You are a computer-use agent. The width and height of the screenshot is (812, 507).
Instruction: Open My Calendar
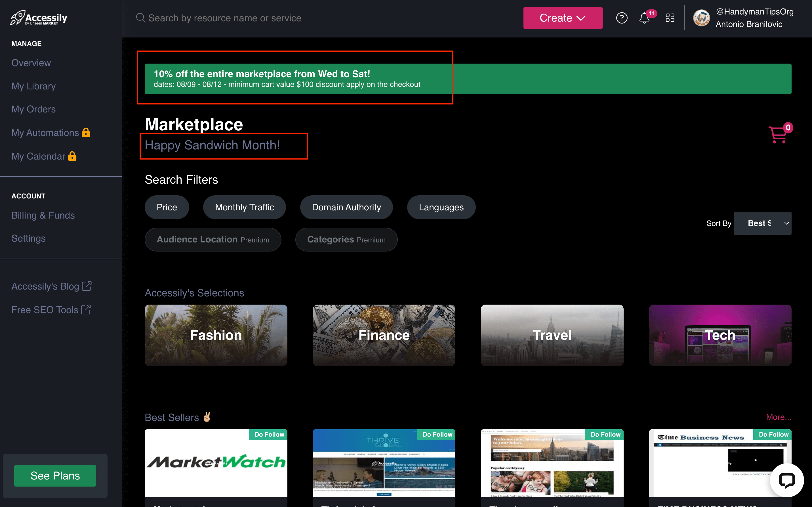pos(38,156)
